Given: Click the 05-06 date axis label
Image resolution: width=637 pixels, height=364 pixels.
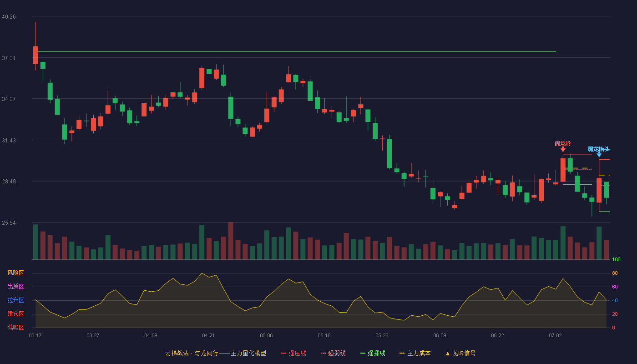Looking at the screenshot, I should tap(266, 335).
